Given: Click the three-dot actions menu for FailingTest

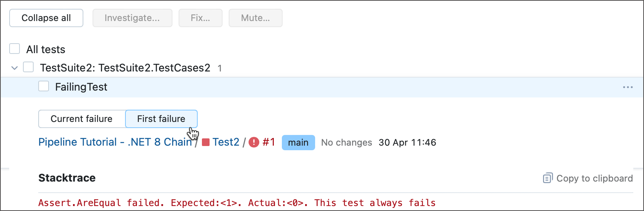Looking at the screenshot, I should click(628, 87).
